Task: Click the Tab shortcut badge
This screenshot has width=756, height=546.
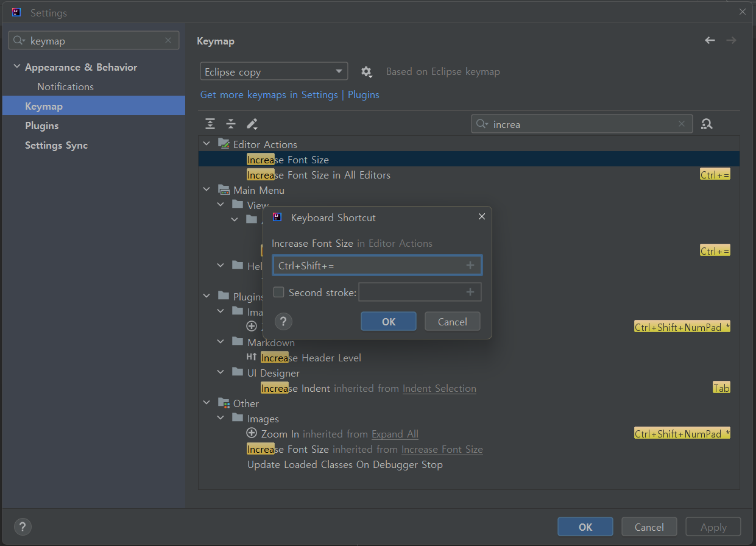Action: click(721, 388)
